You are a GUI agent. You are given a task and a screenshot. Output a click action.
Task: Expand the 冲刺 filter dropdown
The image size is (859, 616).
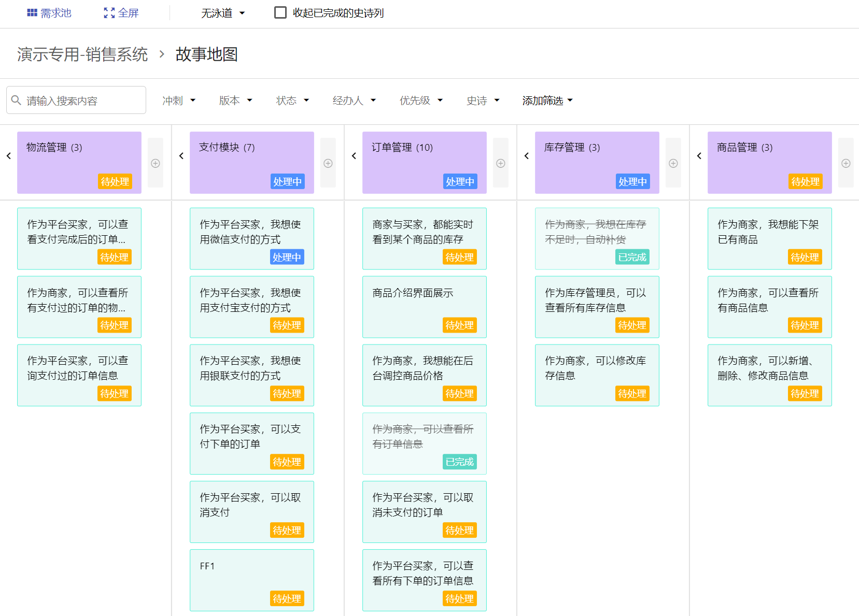(x=179, y=101)
